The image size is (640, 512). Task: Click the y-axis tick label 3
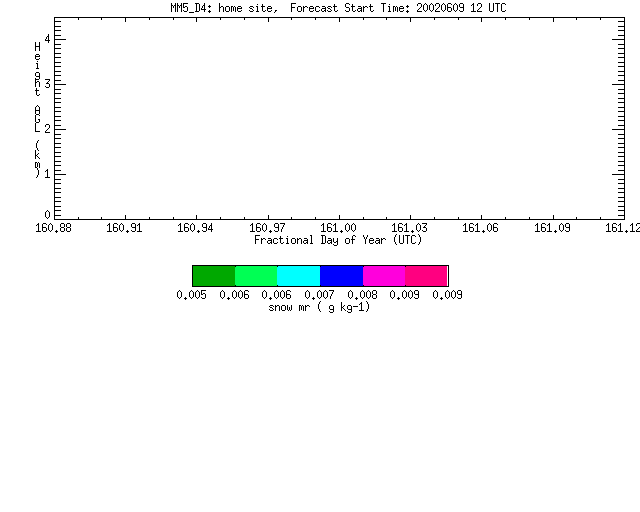click(47, 84)
